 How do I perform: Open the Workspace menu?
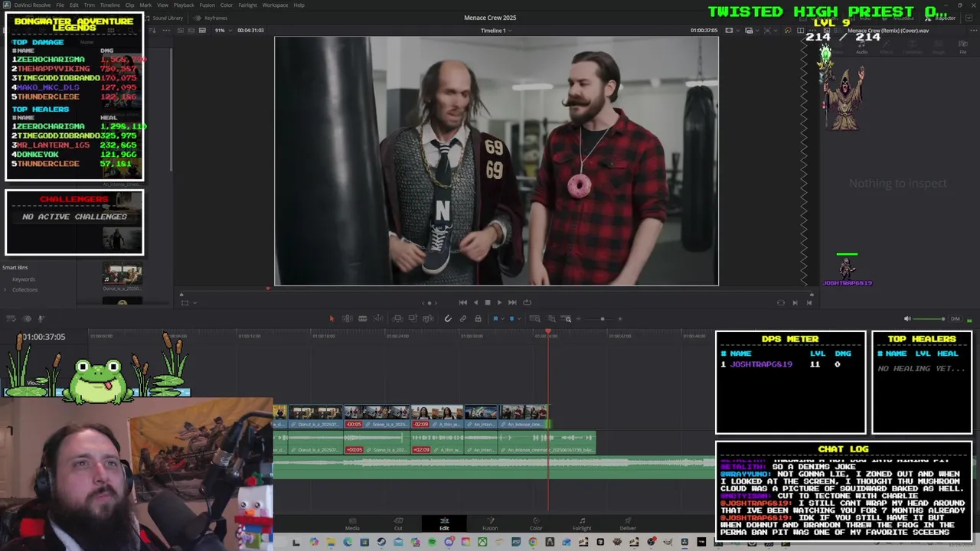click(275, 5)
